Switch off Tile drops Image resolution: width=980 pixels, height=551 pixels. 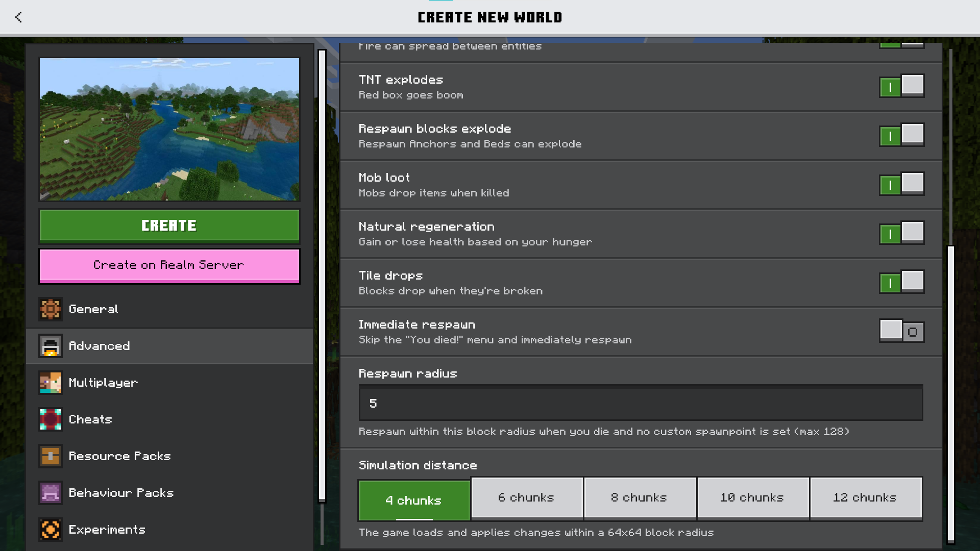901,282
